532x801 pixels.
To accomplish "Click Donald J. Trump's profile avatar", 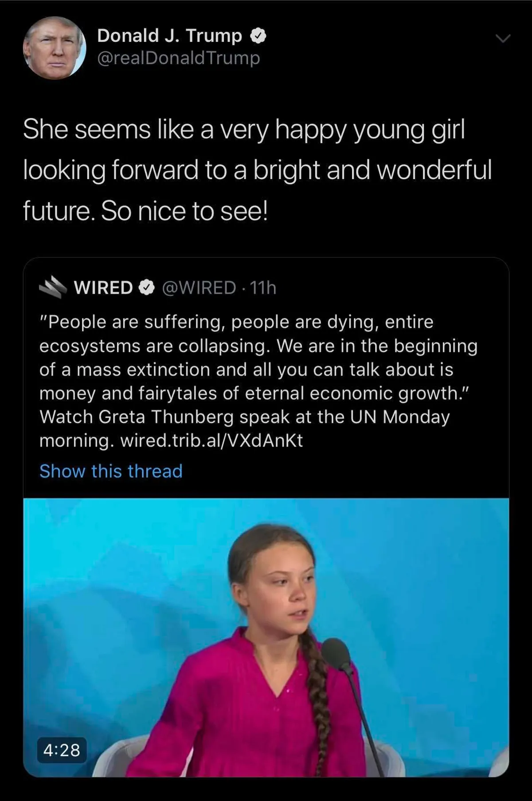I will click(x=54, y=48).
